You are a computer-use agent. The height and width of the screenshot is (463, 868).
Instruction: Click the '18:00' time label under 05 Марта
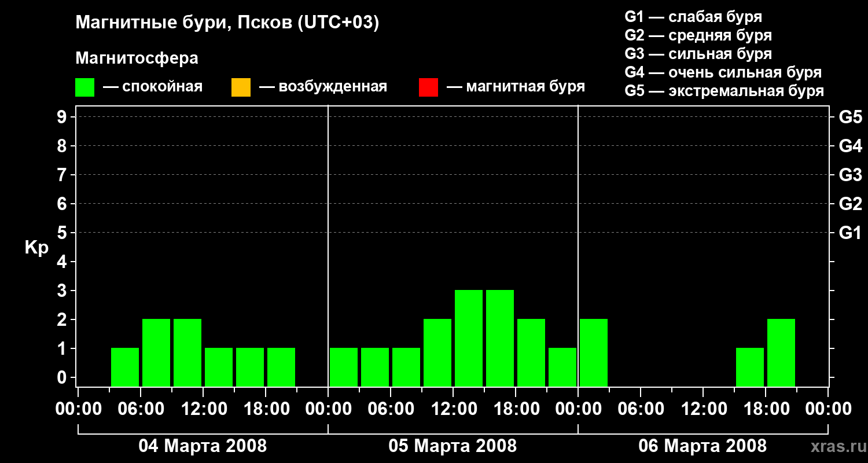516,409
